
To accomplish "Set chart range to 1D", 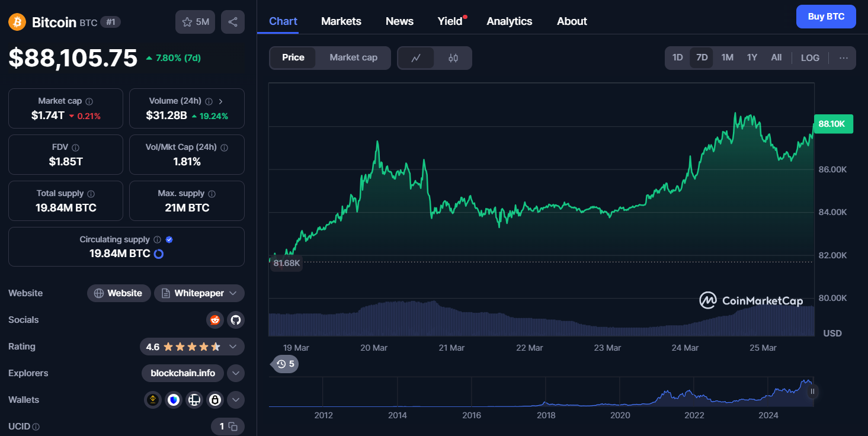I will 678,57.
